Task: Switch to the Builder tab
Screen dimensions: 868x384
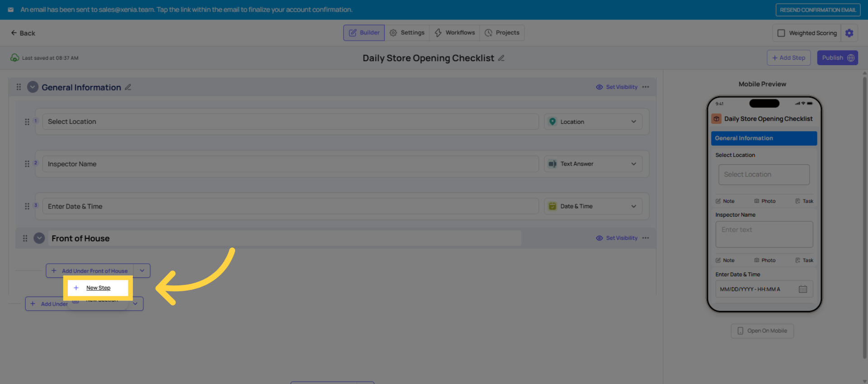Action: point(364,33)
